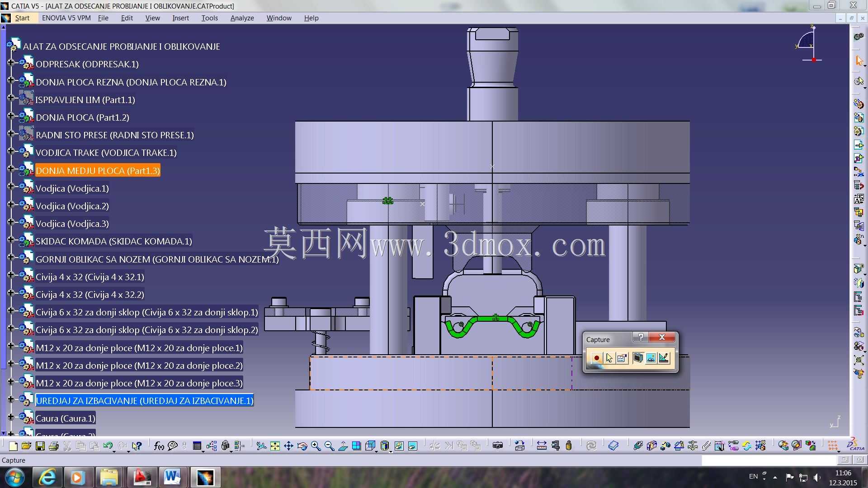Select Civija 4 x 32.1 tree item
Viewport: 868px width, 488px height.
[90, 277]
